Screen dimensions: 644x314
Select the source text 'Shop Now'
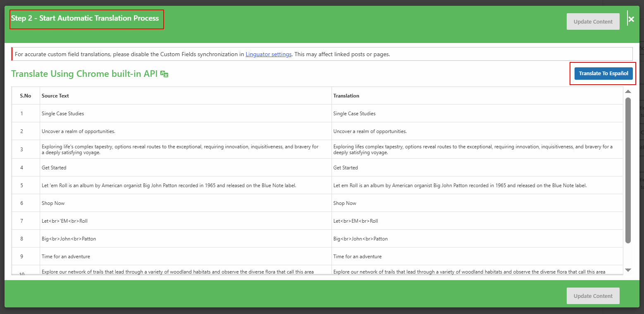(53, 203)
